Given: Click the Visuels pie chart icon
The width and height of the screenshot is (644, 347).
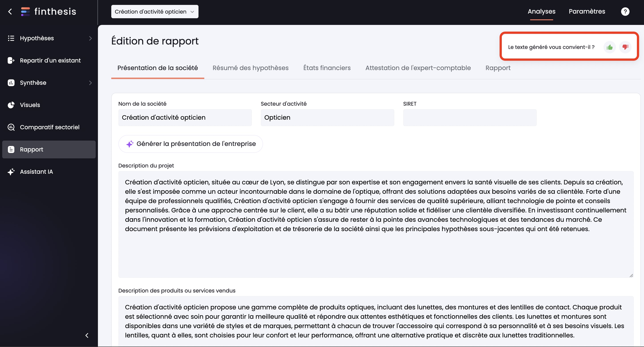Looking at the screenshot, I should (x=11, y=105).
